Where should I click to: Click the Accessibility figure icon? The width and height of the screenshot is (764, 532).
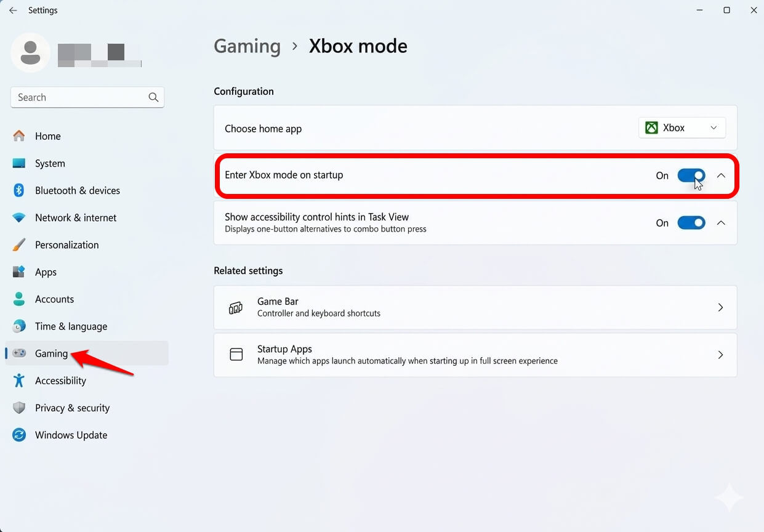(x=19, y=380)
